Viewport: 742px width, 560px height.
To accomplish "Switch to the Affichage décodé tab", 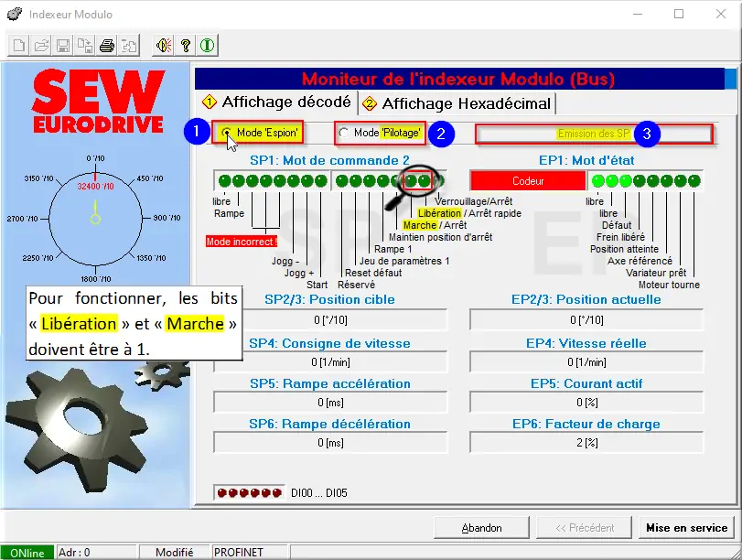I will click(x=277, y=102).
